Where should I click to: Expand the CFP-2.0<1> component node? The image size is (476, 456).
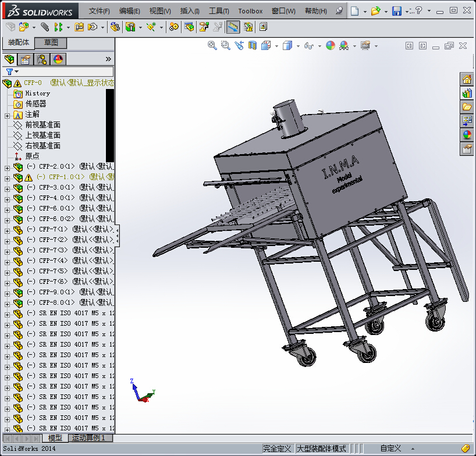7,167
